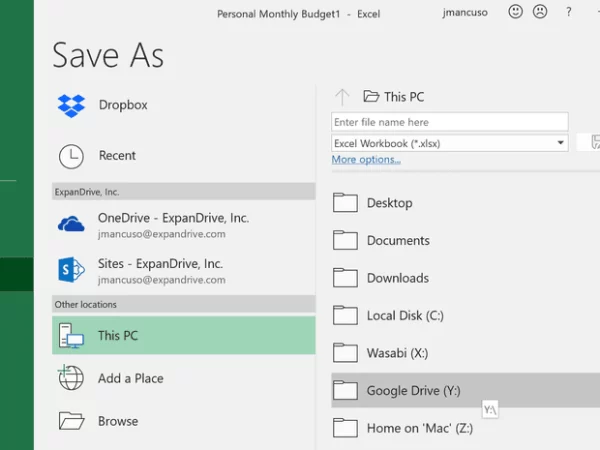Viewport: 600px width, 450px height.
Task: Select This PC location
Action: tap(184, 335)
